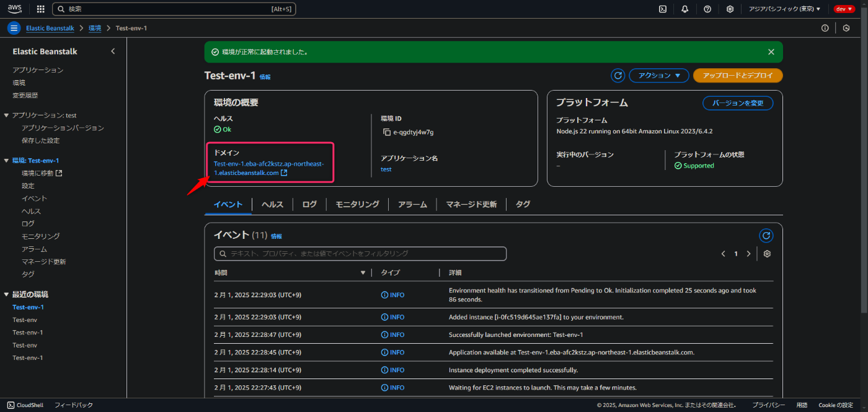The width and height of the screenshot is (868, 412).
Task: Open 用語 link in the footer
Action: point(802,405)
